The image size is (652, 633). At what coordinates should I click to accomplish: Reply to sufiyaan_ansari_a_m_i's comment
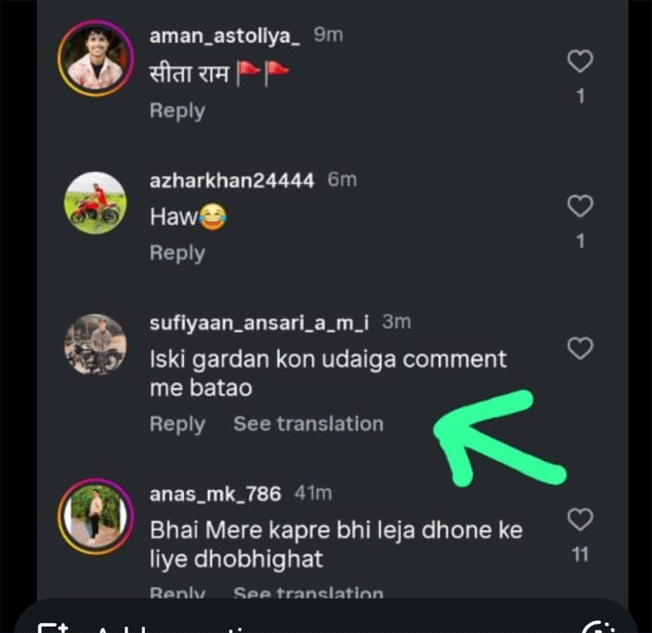pyautogui.click(x=177, y=424)
